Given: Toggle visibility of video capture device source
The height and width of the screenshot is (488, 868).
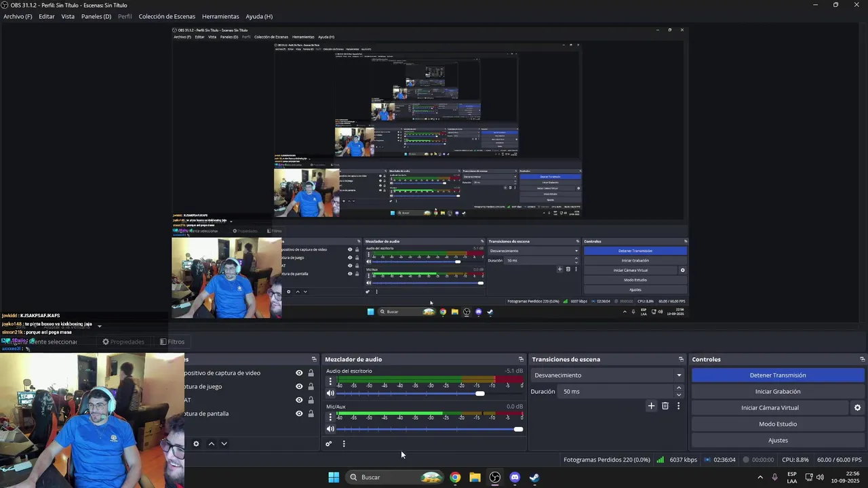Looking at the screenshot, I should (x=299, y=373).
